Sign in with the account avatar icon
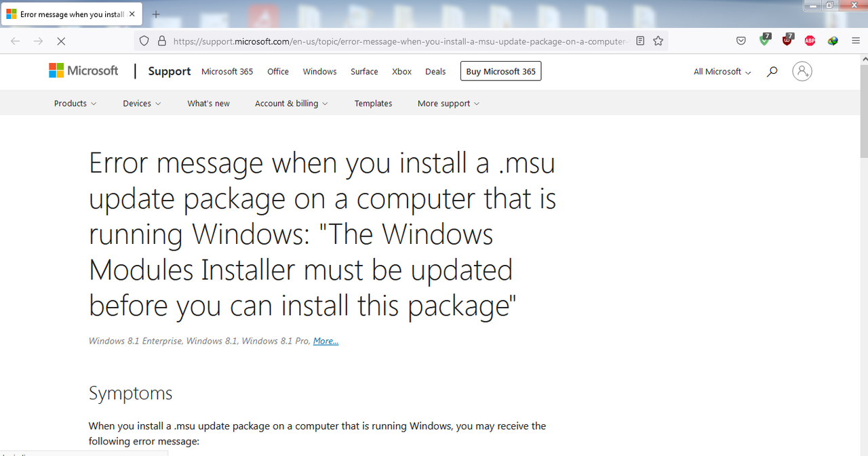This screenshot has height=456, width=868. coord(802,71)
